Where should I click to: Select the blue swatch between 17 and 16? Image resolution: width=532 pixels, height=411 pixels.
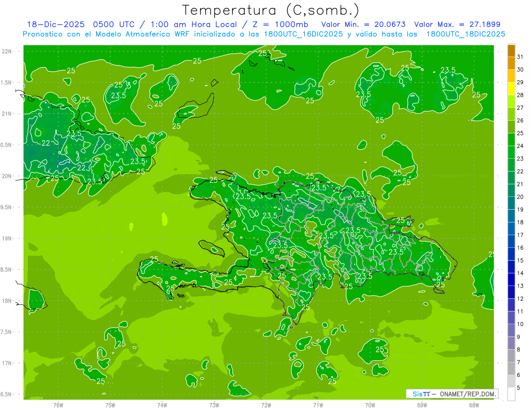511,242
